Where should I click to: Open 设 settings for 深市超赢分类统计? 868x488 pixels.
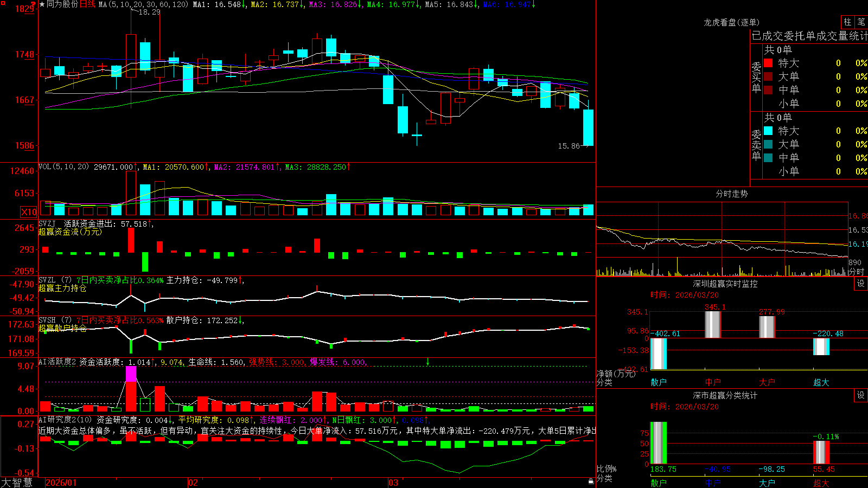tap(861, 395)
